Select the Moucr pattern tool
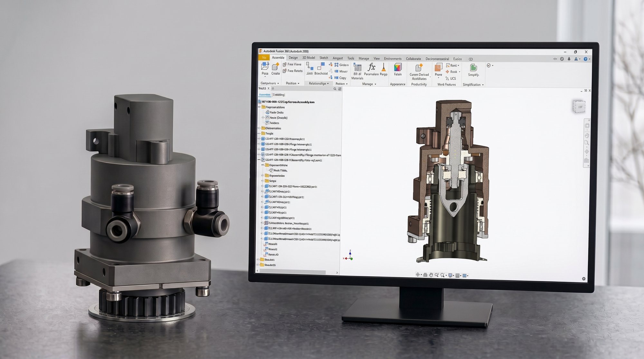 tap(341, 71)
